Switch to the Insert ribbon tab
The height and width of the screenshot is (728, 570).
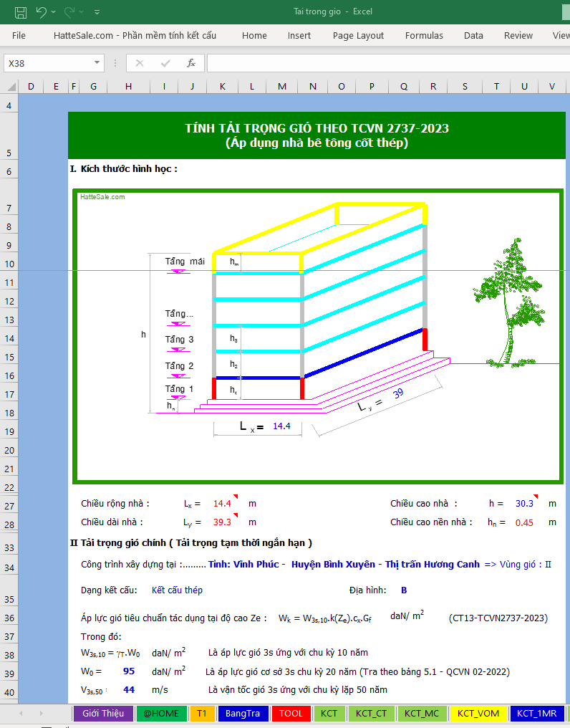(299, 35)
